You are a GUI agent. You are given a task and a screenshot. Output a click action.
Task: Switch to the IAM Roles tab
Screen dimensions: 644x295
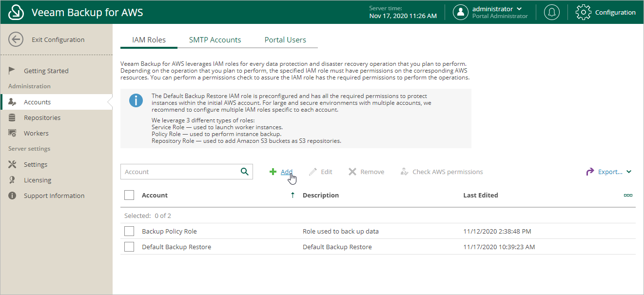(x=149, y=40)
